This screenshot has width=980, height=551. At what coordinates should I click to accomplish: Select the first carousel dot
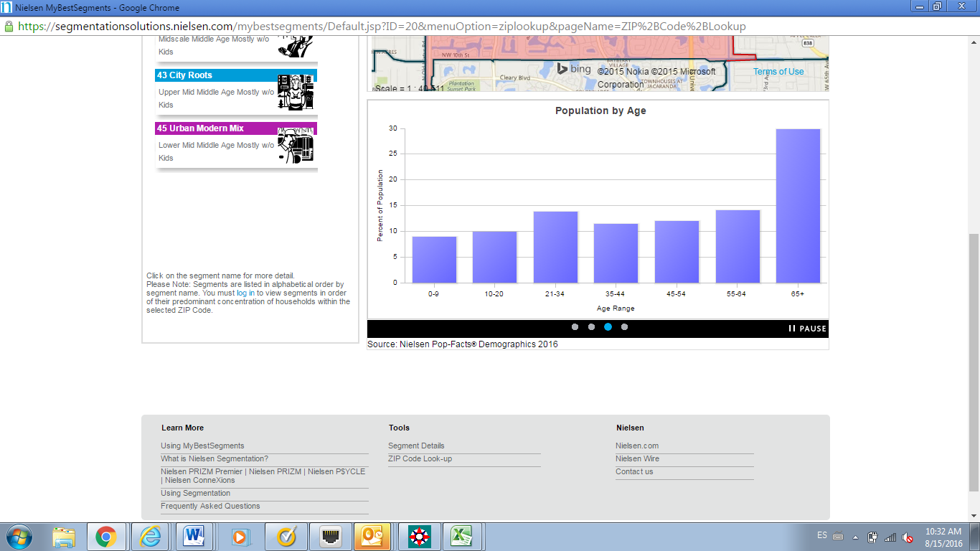coord(575,326)
